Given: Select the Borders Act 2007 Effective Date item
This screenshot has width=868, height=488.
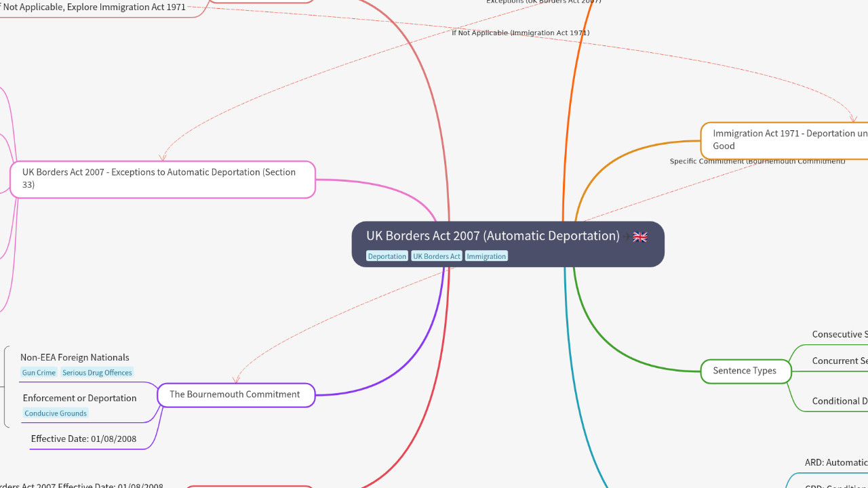Looking at the screenshot, I should click(81, 485).
